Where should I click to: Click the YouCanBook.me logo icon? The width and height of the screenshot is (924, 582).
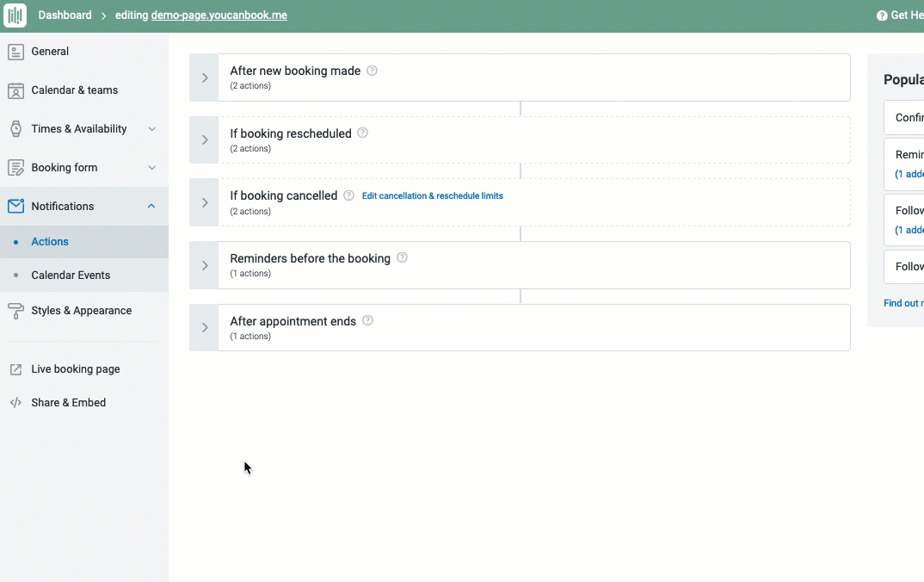[15, 15]
